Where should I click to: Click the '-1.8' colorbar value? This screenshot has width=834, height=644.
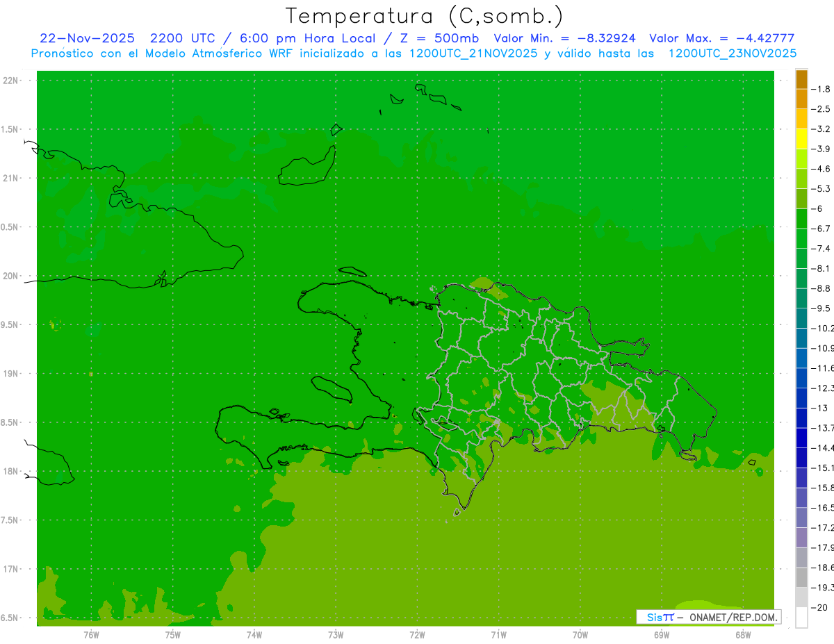(x=820, y=89)
